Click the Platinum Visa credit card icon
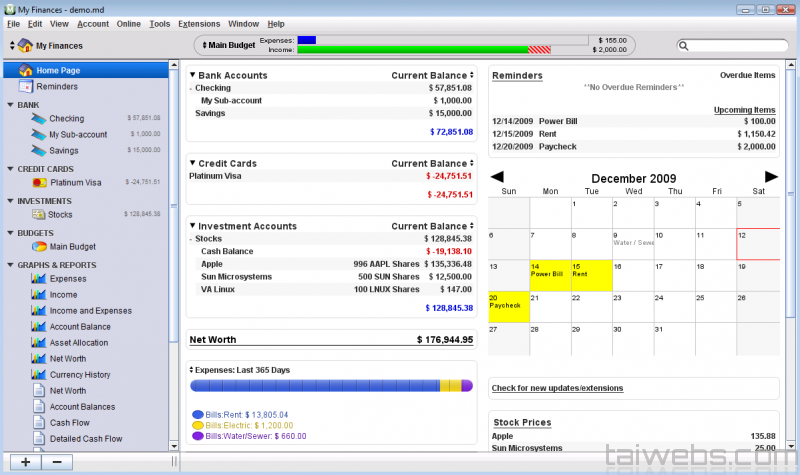 click(x=39, y=183)
